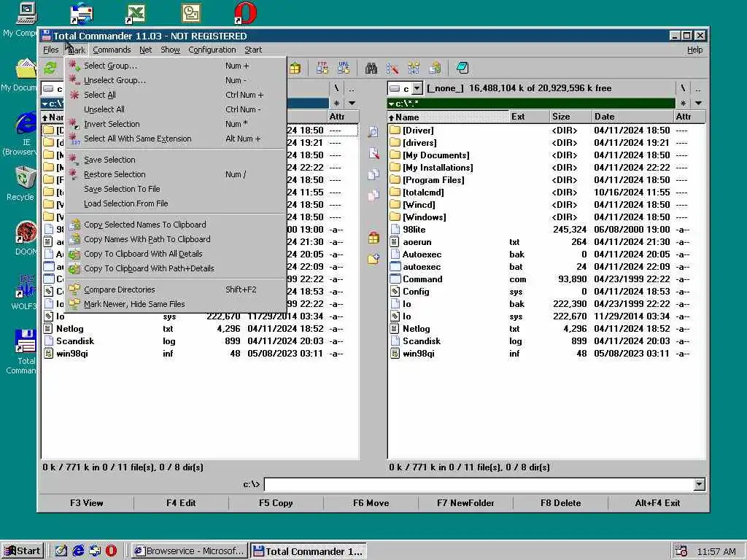Click the F6 Move button
Image resolution: width=747 pixels, height=560 pixels.
(x=371, y=503)
